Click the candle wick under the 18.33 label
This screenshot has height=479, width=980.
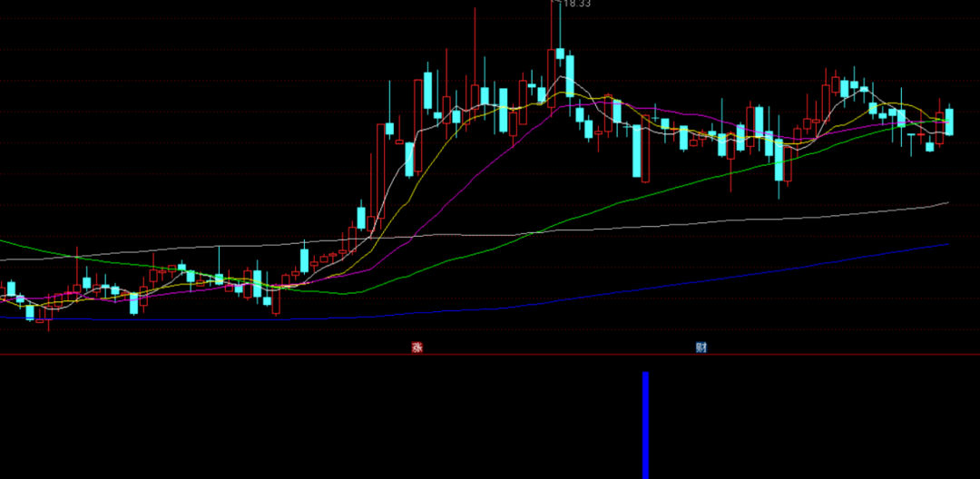pos(552,27)
